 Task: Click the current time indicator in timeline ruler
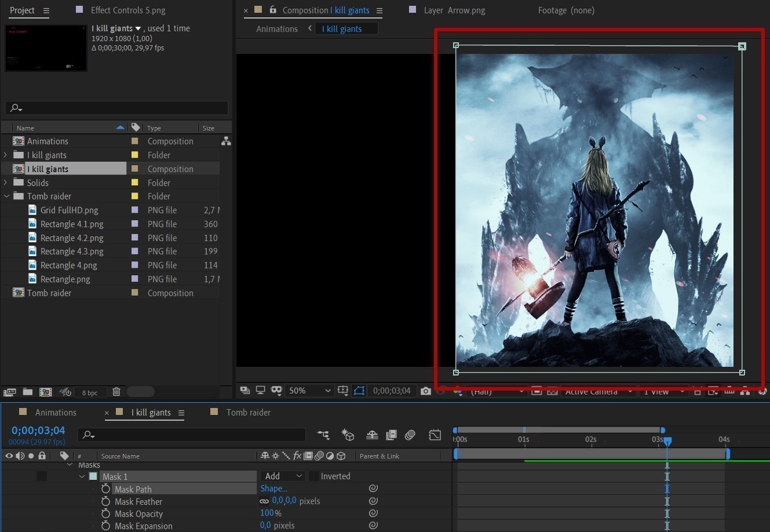tap(667, 442)
